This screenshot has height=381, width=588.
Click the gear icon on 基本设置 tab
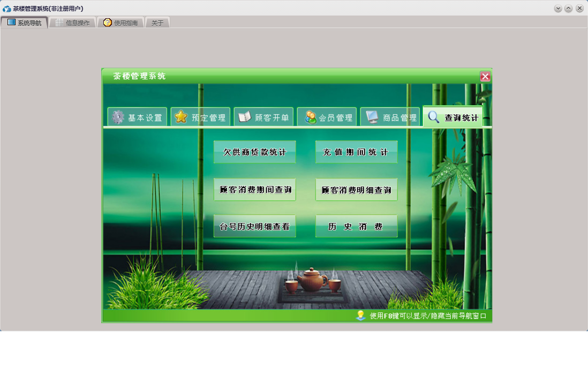point(118,117)
